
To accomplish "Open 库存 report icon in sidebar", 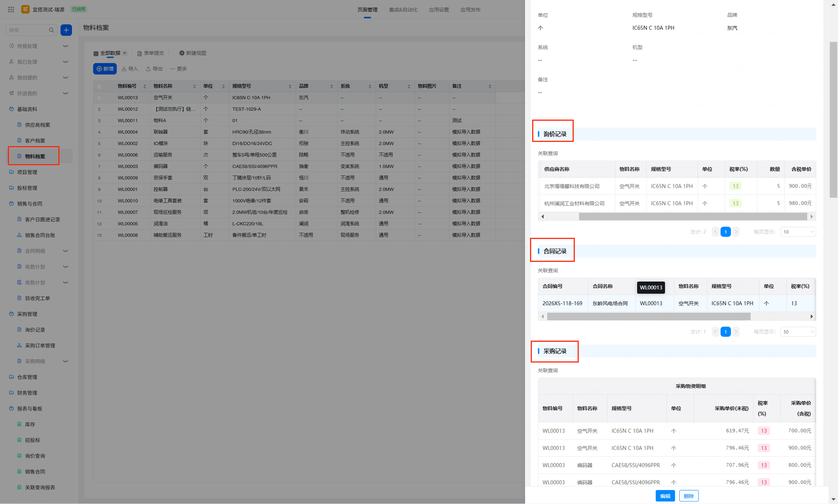I will (x=19, y=424).
